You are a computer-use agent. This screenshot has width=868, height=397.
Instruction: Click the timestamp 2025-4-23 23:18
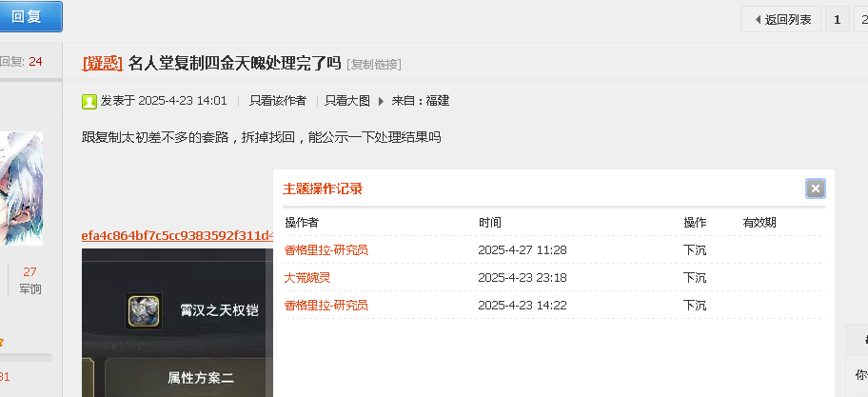coord(522,278)
